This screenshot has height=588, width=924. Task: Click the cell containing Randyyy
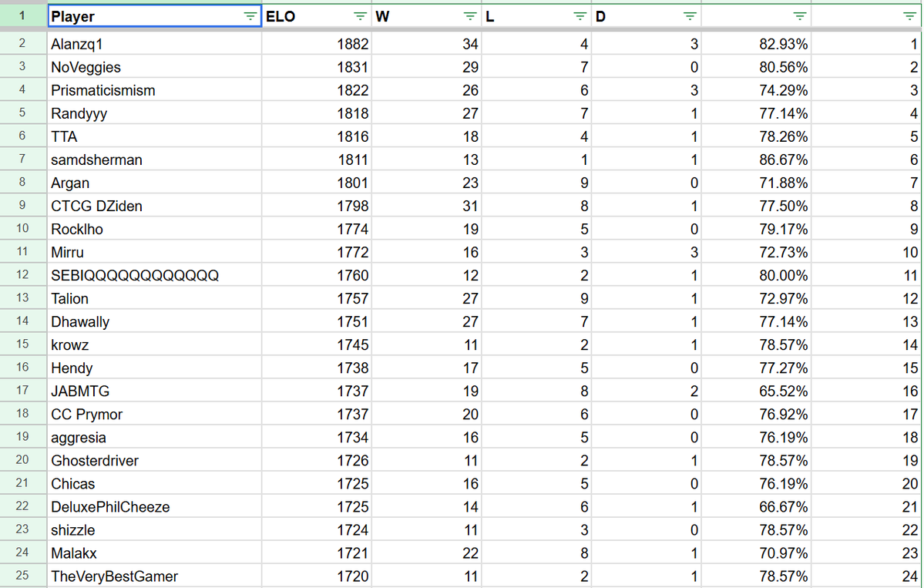(x=154, y=113)
